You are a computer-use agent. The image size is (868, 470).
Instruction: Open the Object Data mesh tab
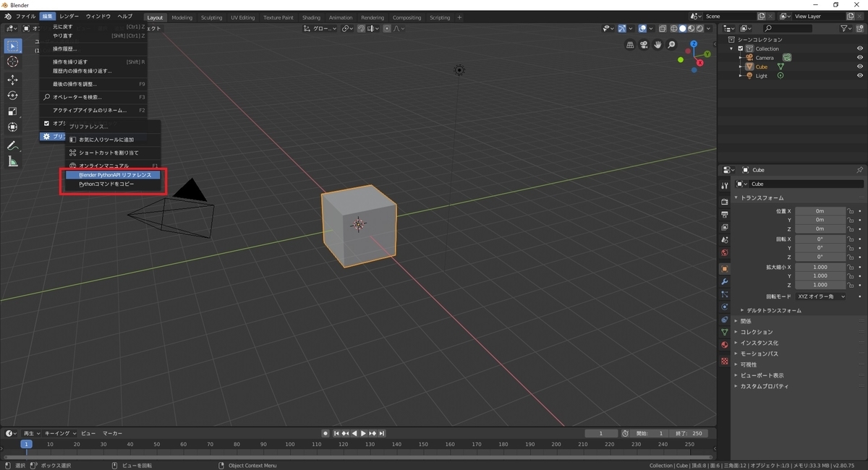coord(724,332)
